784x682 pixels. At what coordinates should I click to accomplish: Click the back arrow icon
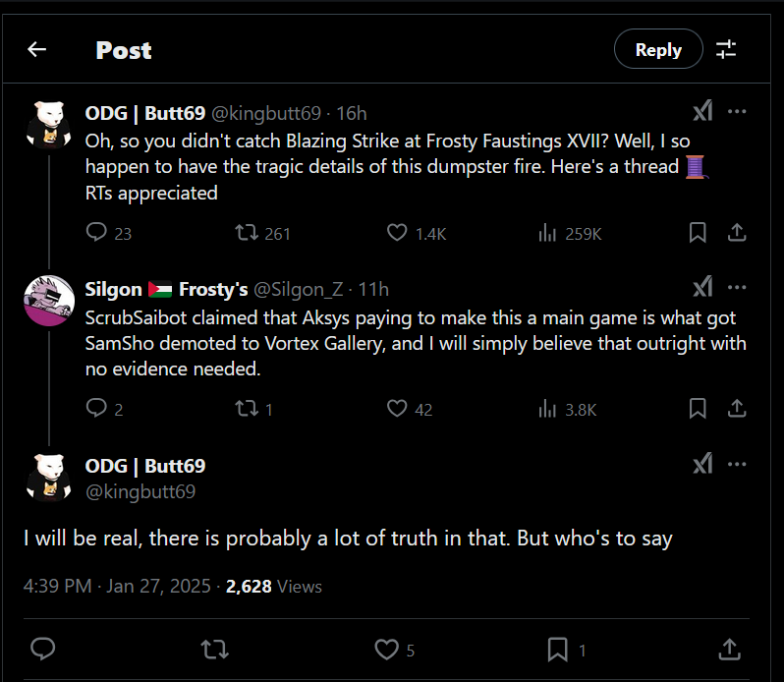37,49
